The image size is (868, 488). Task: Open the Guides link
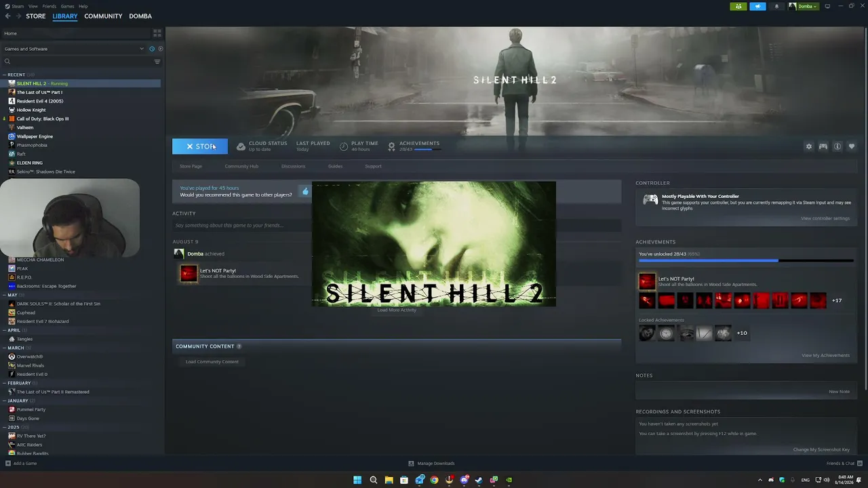click(335, 166)
